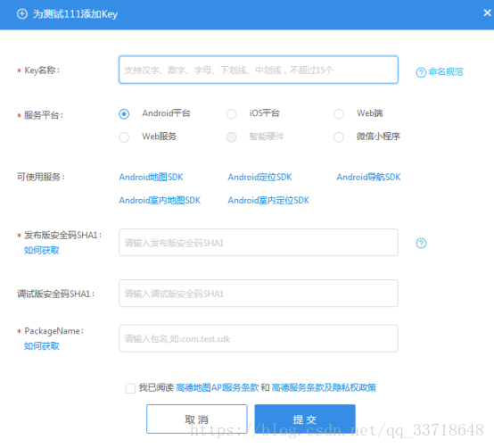Tick the 我已阅读 agreement checkbox
Screen dimensions: 494x448
pyautogui.click(x=130, y=388)
